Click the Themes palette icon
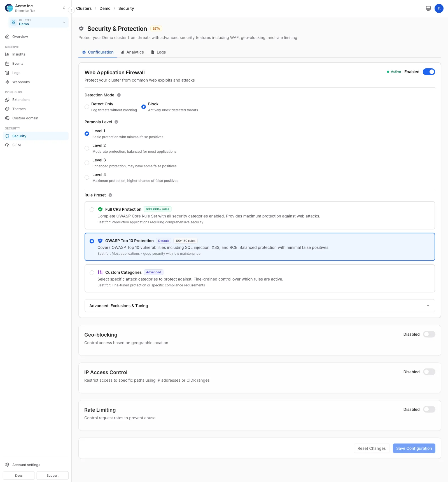 coord(7,109)
